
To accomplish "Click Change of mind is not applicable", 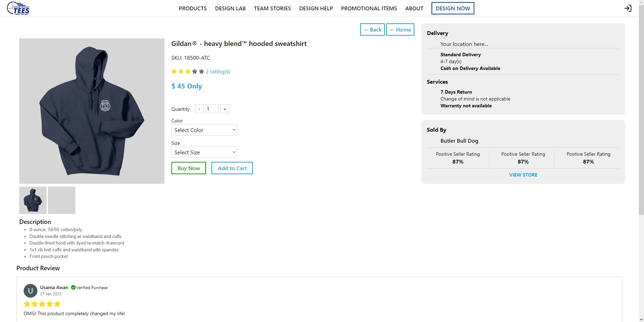I will click(x=475, y=99).
